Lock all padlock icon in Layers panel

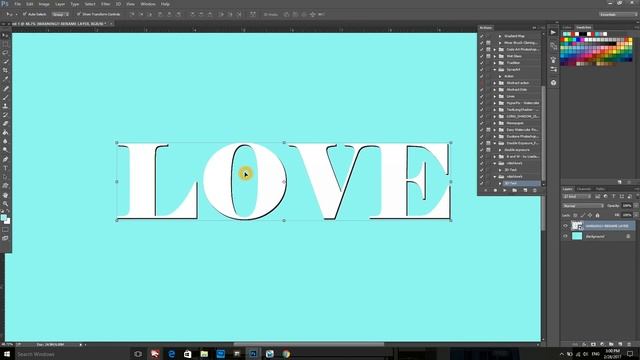(598, 215)
